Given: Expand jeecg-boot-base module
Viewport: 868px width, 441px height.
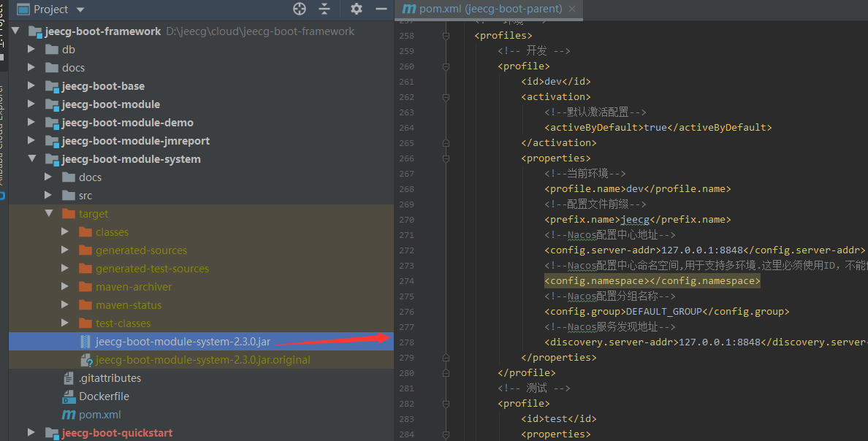Looking at the screenshot, I should click(x=31, y=85).
